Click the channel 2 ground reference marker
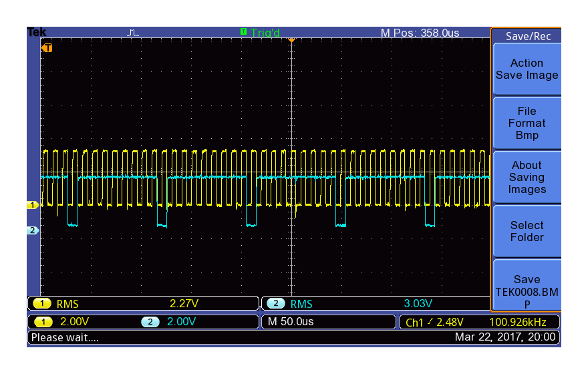 [x=33, y=230]
